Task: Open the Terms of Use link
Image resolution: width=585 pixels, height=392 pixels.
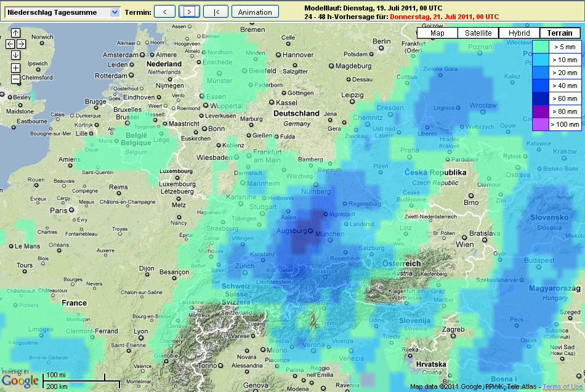Action: pos(562,386)
